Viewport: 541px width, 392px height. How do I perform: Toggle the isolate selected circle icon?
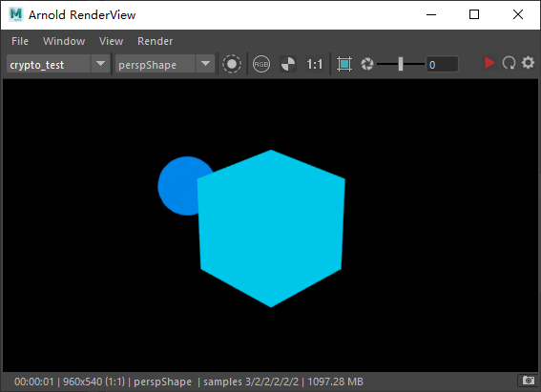coord(232,64)
